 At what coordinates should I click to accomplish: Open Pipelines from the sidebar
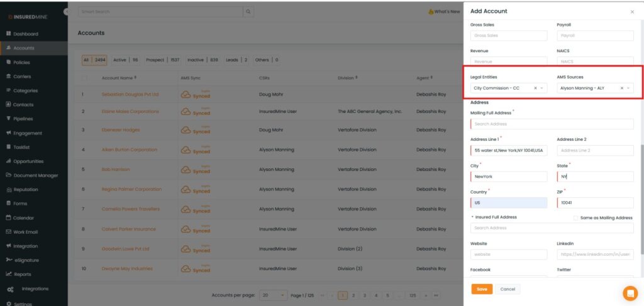tap(23, 119)
